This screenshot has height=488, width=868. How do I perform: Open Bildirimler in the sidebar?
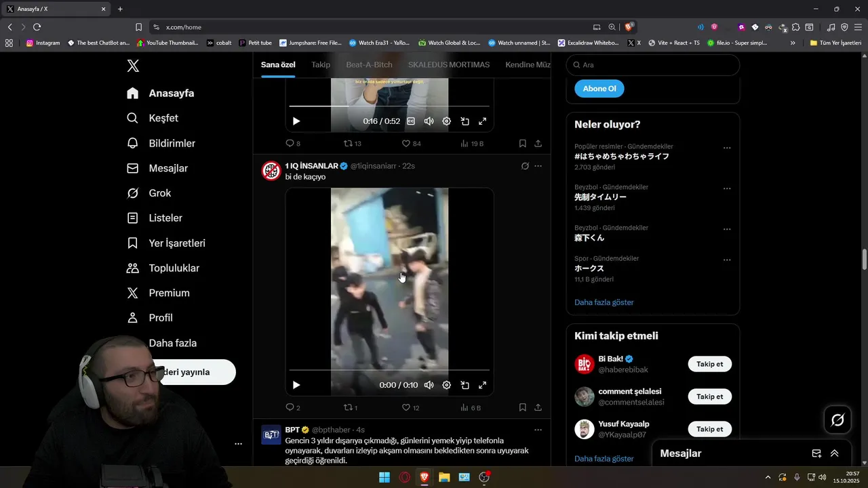pyautogui.click(x=161, y=143)
